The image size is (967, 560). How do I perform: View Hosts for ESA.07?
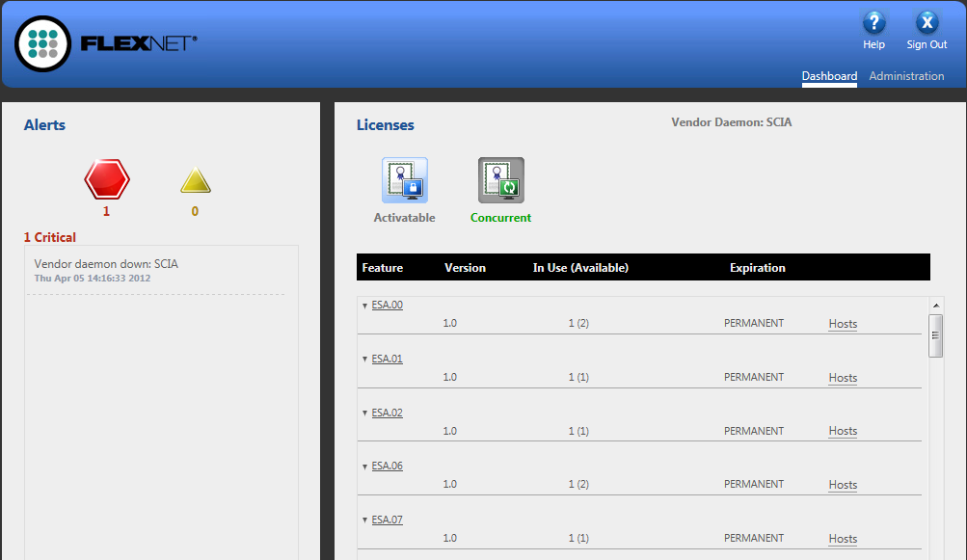click(843, 539)
